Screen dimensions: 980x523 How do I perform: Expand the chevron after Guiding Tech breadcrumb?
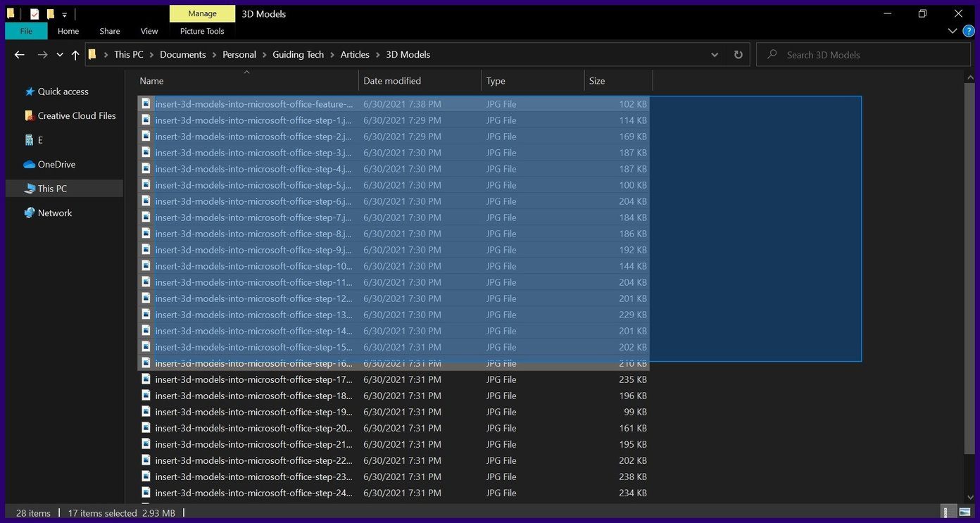tap(332, 55)
